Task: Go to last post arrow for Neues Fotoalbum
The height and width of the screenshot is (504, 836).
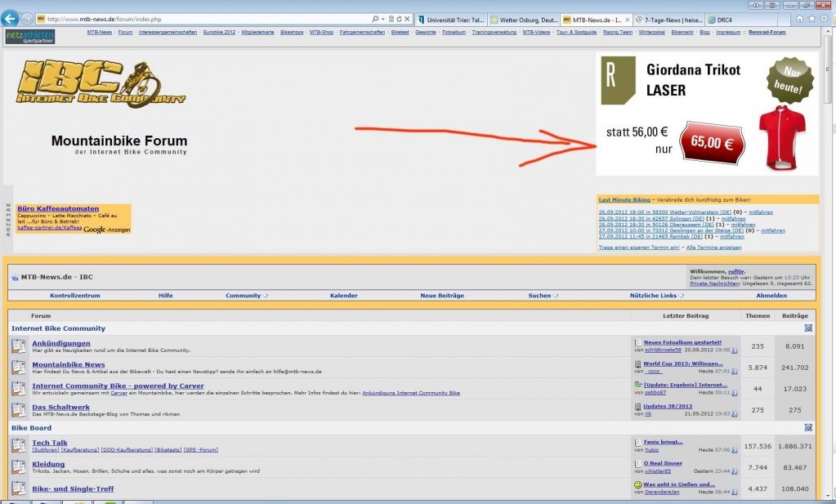Action: point(735,350)
